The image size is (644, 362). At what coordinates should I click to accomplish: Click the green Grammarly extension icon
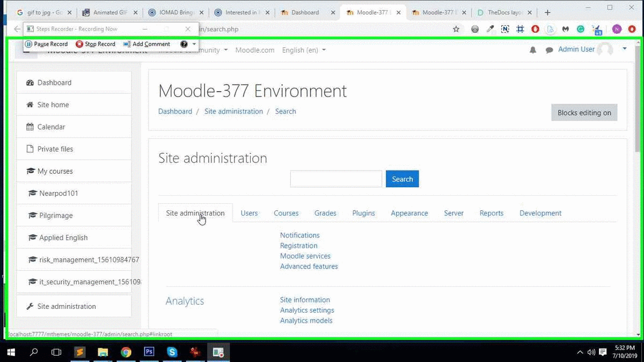[581, 29]
